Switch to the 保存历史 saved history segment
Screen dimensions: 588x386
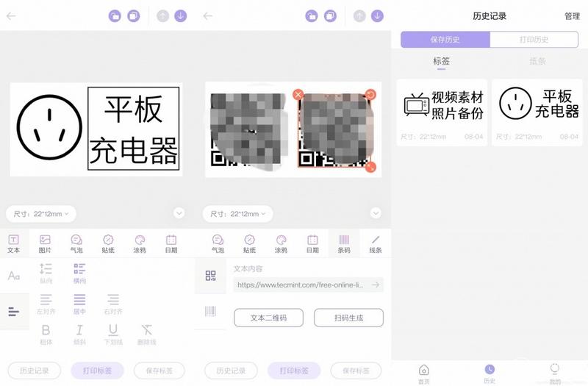(x=445, y=40)
